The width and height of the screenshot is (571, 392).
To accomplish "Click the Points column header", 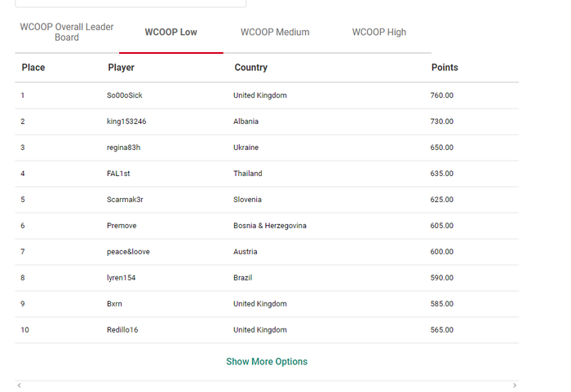I will pos(445,68).
